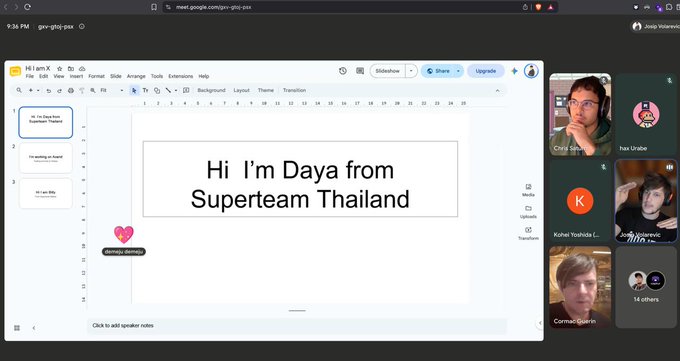Screen dimensions: 680x361
Task: Open Google account avatar in Slides
Action: pyautogui.click(x=531, y=71)
